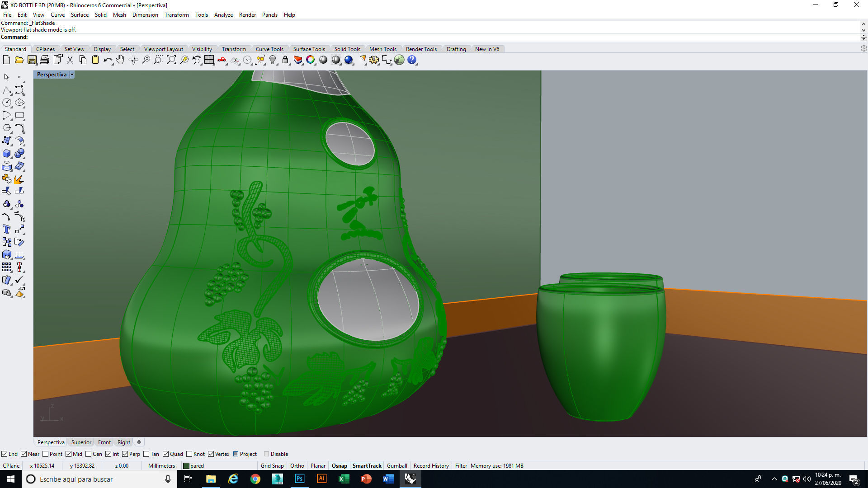Enable the Point osnap checkbox
Image resolution: width=868 pixels, height=488 pixels.
coord(45,454)
